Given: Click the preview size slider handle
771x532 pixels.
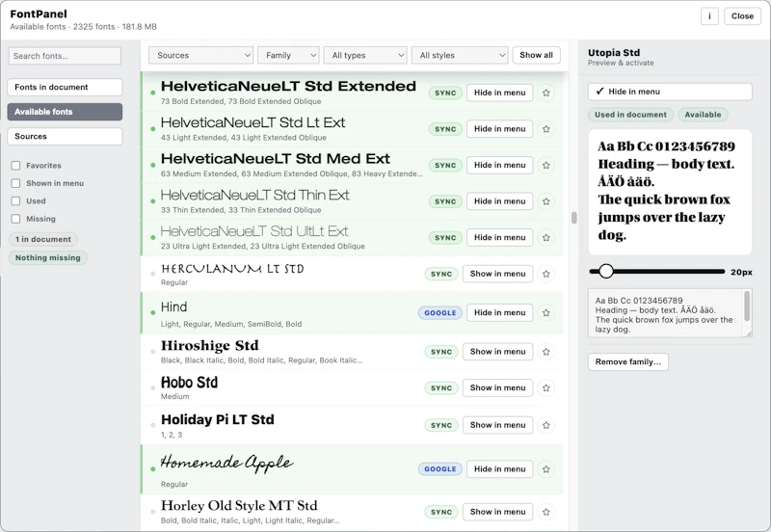Looking at the screenshot, I should pos(606,271).
